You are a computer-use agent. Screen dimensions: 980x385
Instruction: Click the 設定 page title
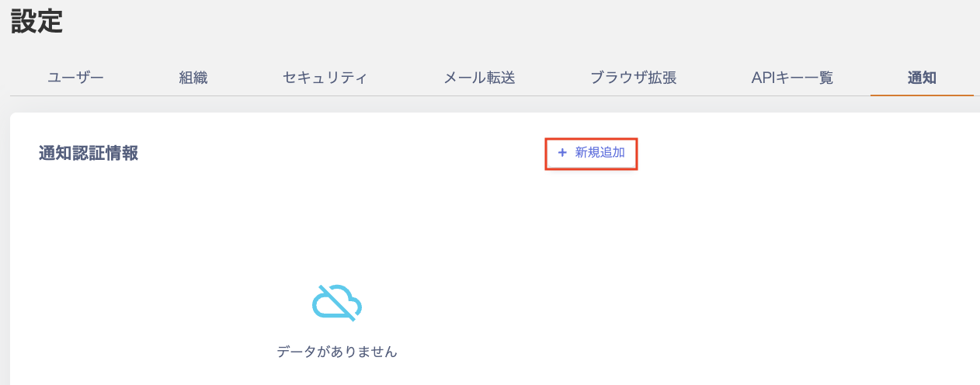click(x=36, y=22)
